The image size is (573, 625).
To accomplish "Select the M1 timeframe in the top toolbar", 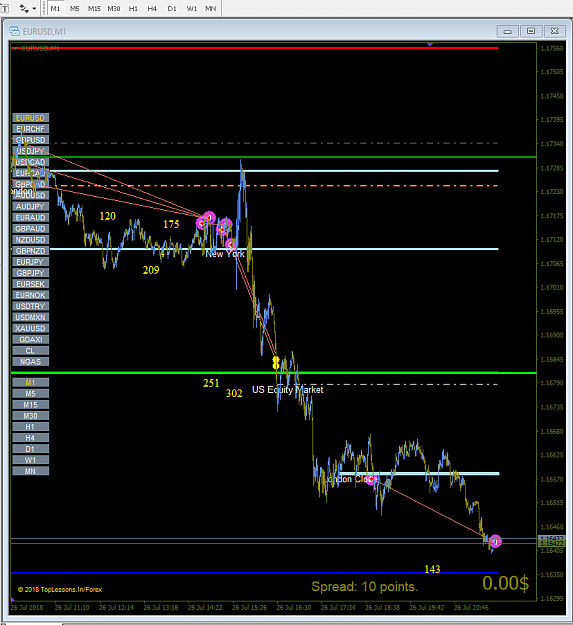I will [55, 8].
